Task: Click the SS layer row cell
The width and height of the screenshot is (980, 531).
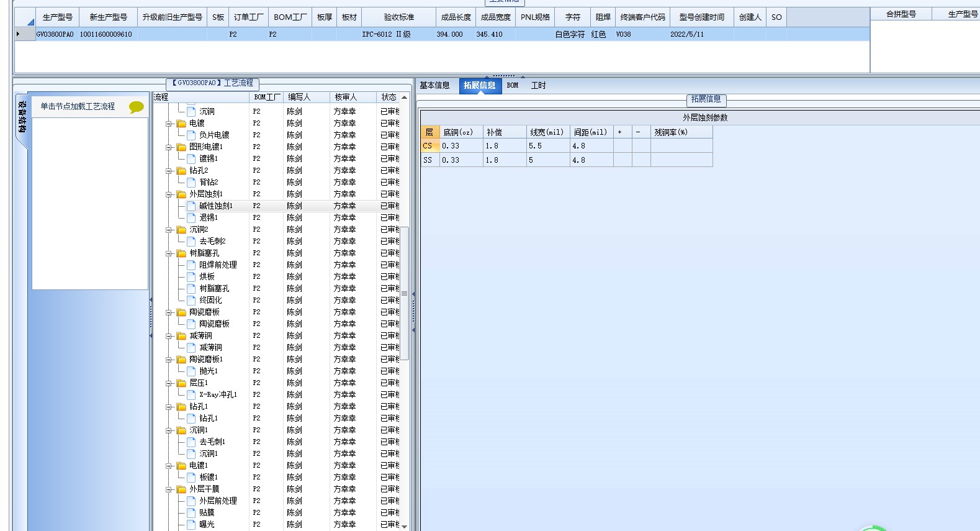Action: pyautogui.click(x=429, y=160)
